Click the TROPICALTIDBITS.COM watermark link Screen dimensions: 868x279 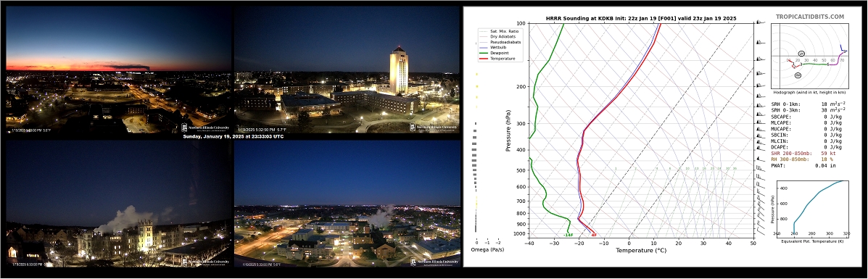810,17
